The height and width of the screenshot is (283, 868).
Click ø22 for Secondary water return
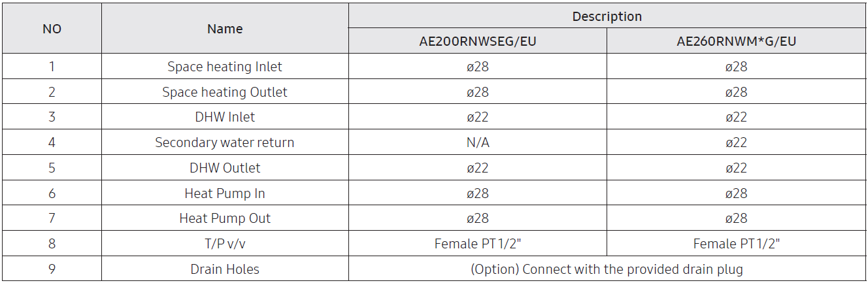pos(736,142)
